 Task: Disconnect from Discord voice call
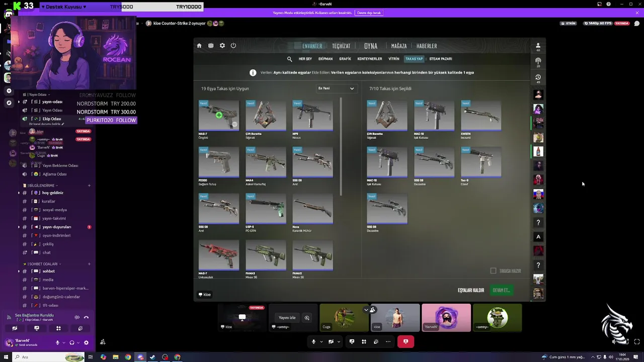[x=86, y=317]
